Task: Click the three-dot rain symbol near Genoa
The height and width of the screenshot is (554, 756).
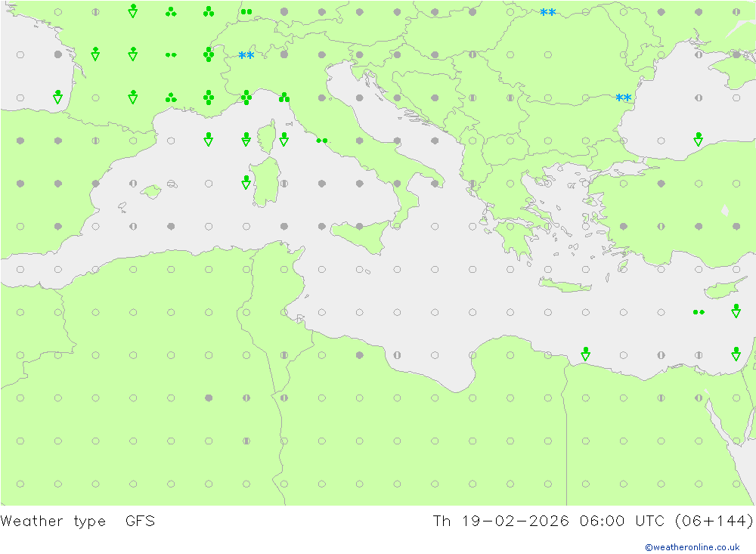Action: click(x=284, y=97)
